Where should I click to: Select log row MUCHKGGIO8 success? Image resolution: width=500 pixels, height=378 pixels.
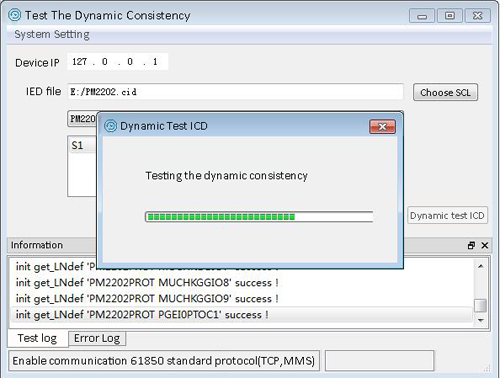(242, 283)
